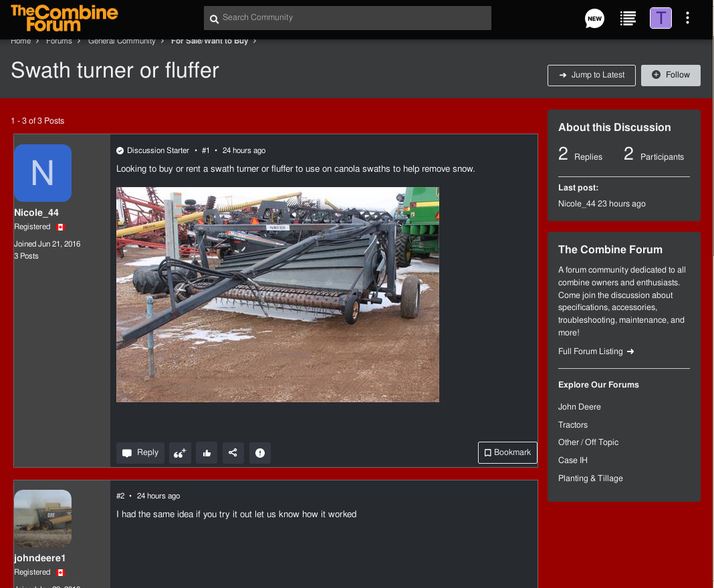Image resolution: width=714 pixels, height=588 pixels.
Task: Click 'Explore Our Forums' heading
Action: pos(598,385)
